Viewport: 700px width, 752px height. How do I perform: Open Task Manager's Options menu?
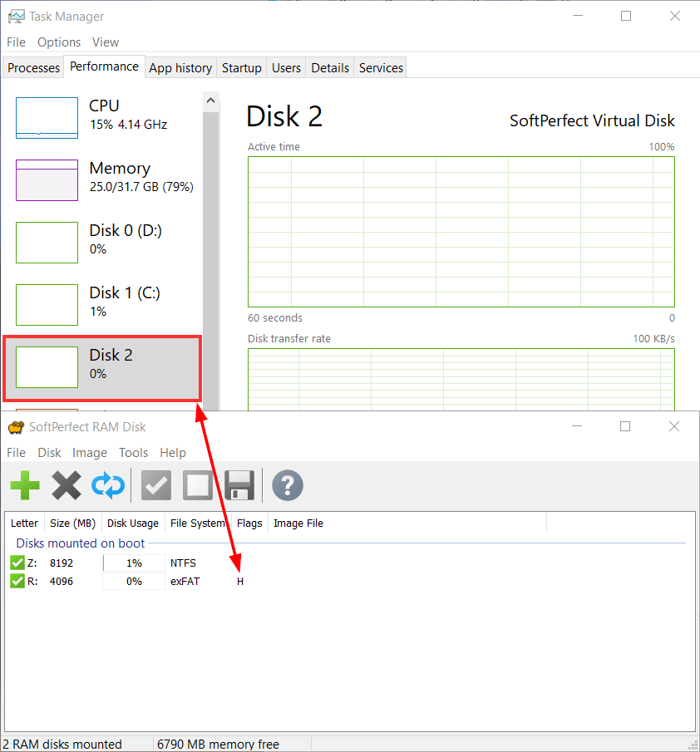coord(59,42)
